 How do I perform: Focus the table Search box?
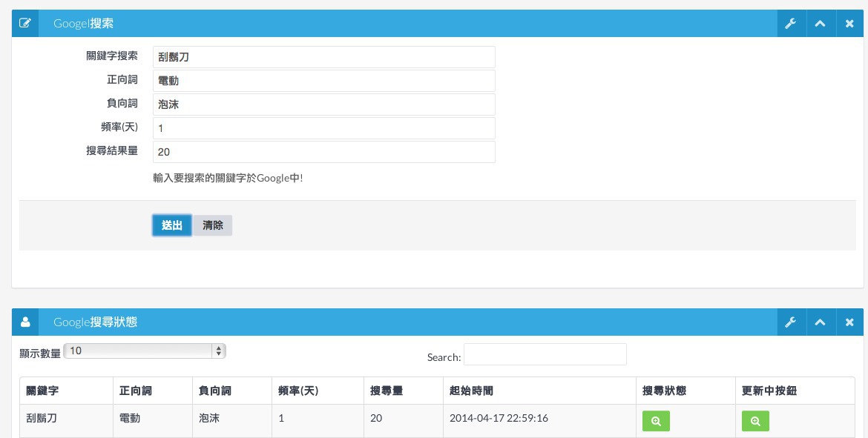click(545, 354)
